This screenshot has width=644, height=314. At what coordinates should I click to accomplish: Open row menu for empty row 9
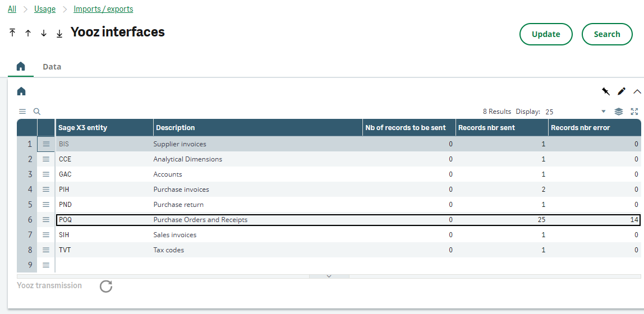coord(46,265)
